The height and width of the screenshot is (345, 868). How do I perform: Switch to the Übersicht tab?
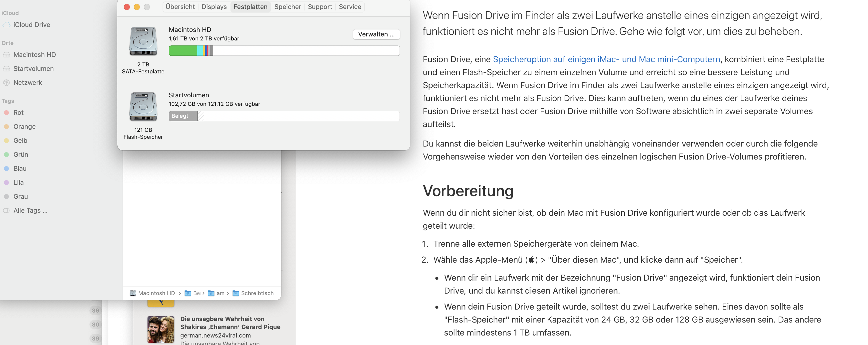point(180,7)
